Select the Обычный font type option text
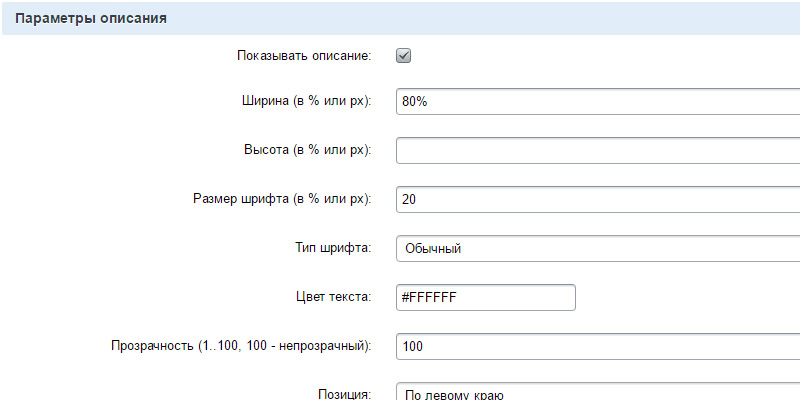 (x=434, y=248)
